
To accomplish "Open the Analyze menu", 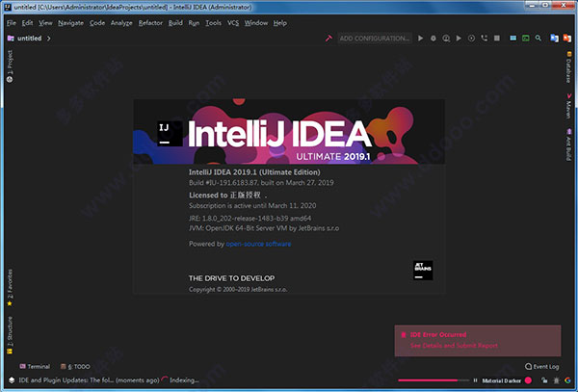I will 121,23.
